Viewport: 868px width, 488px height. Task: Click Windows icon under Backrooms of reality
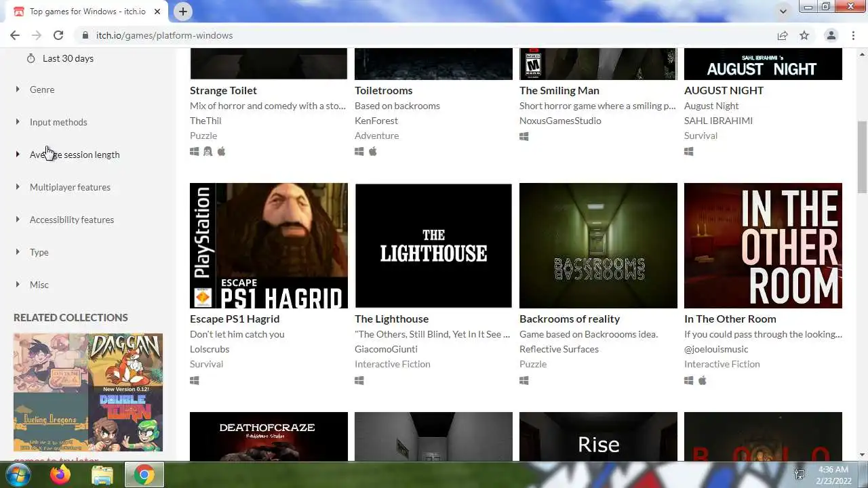click(524, 381)
